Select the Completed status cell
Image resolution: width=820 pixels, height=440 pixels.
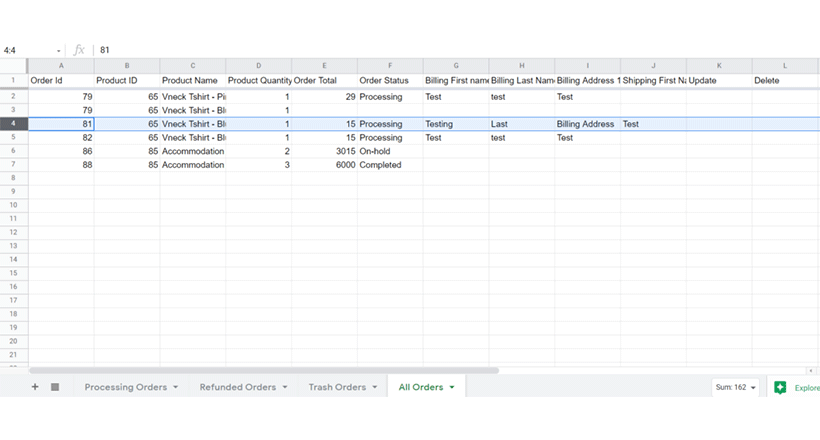coord(390,165)
